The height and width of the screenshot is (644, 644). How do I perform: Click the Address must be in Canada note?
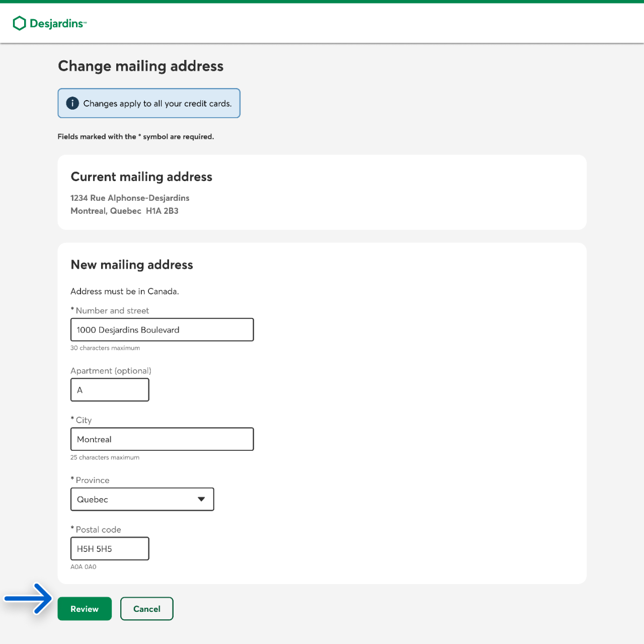click(x=125, y=291)
